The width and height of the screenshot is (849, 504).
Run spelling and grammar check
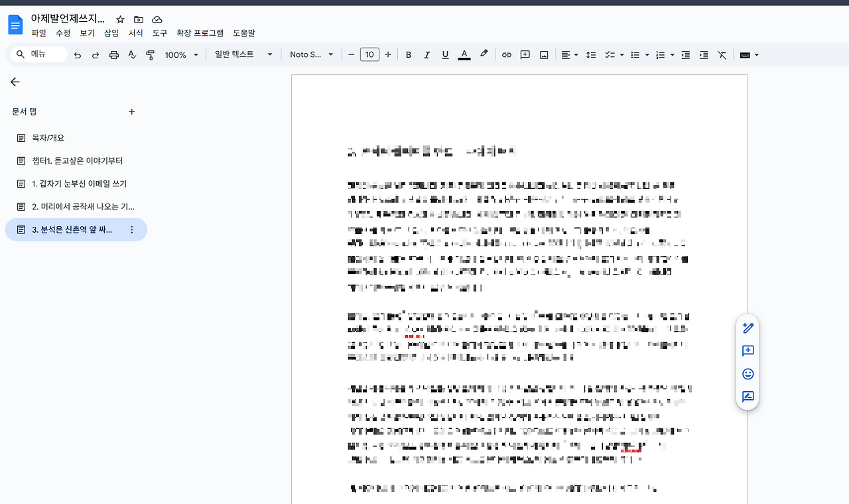132,55
